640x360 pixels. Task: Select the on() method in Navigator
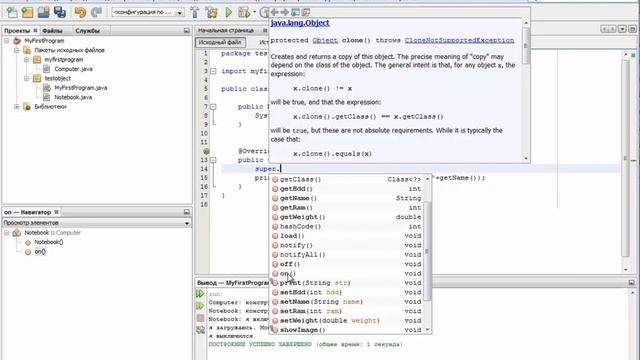tap(40, 252)
